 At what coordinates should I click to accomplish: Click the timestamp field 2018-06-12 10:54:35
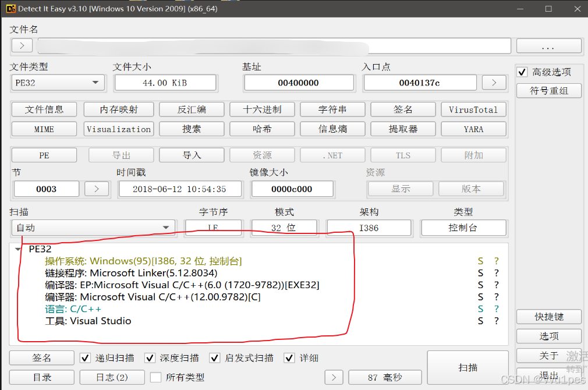coord(180,189)
